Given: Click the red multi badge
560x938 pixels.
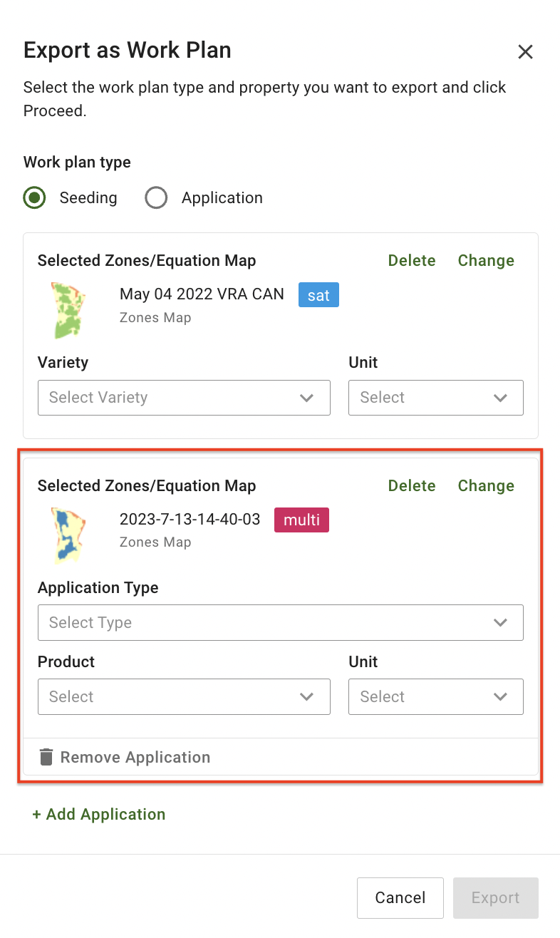Looking at the screenshot, I should [x=301, y=520].
